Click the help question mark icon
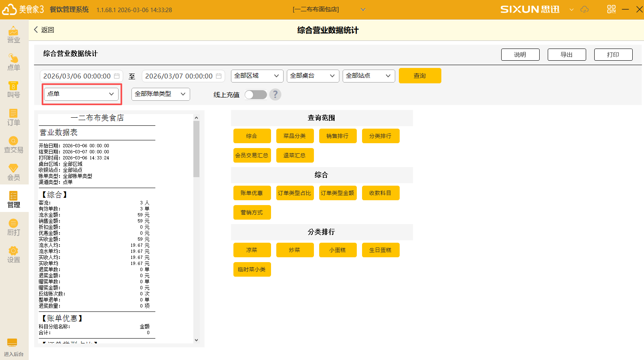Image resolution: width=644 pixels, height=360 pixels. tap(275, 95)
